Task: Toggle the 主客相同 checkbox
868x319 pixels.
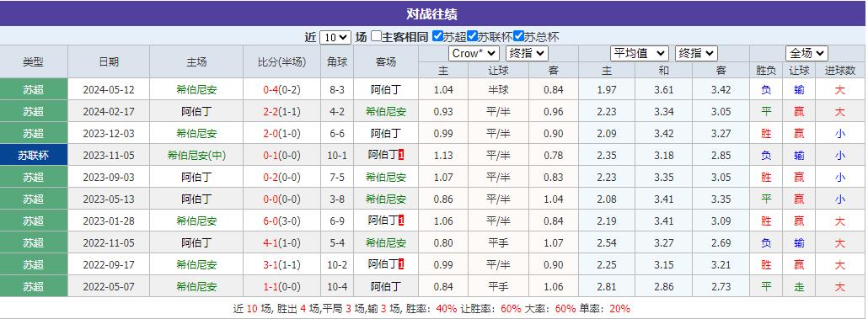Action: click(x=377, y=36)
